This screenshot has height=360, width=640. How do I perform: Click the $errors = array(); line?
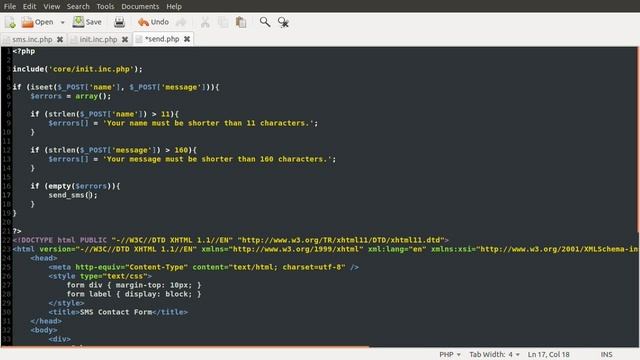pos(71,96)
